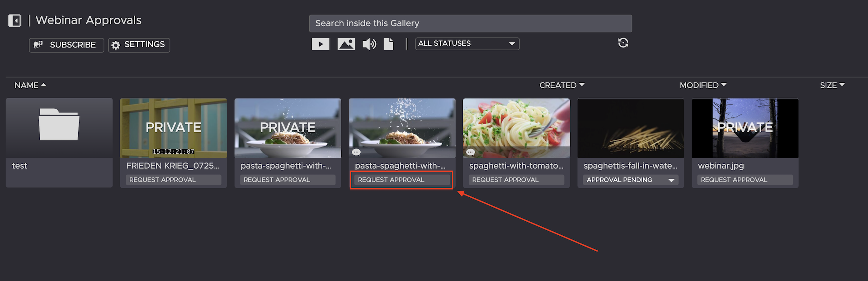868x281 pixels.
Task: Request approval for FRIEDEN KRIEG file
Action: [173, 180]
